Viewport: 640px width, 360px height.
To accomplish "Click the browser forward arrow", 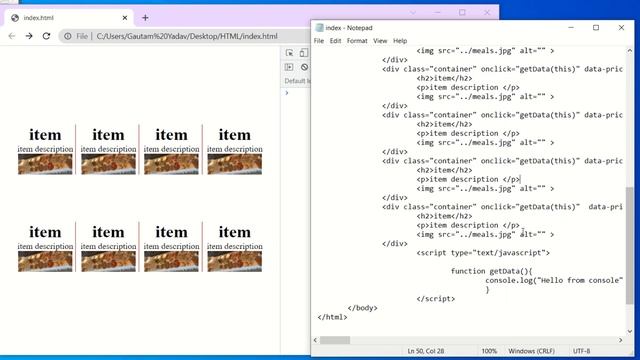I will coord(29,36).
